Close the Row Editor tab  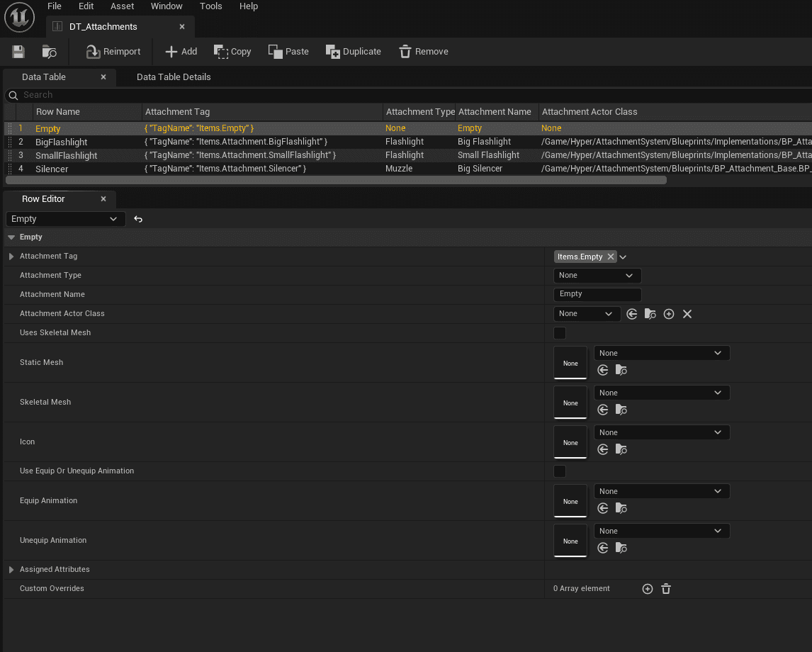pos(103,199)
